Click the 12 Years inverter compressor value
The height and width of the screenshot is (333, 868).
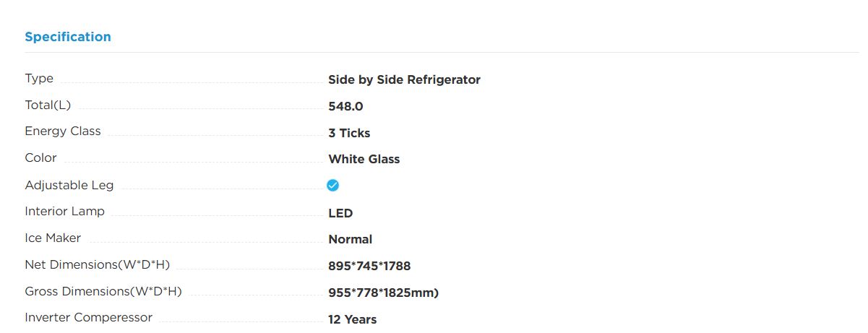[x=352, y=319]
